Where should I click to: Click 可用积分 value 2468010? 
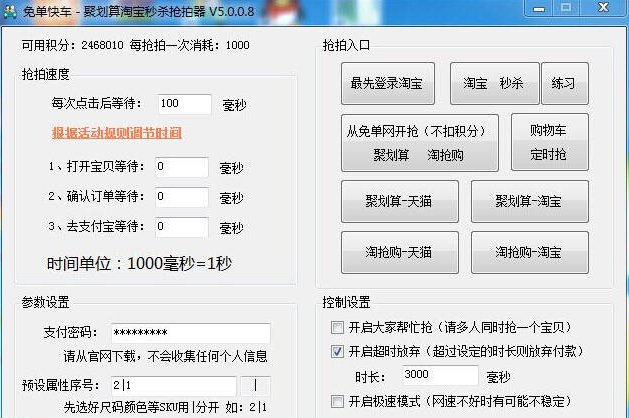coord(102,45)
